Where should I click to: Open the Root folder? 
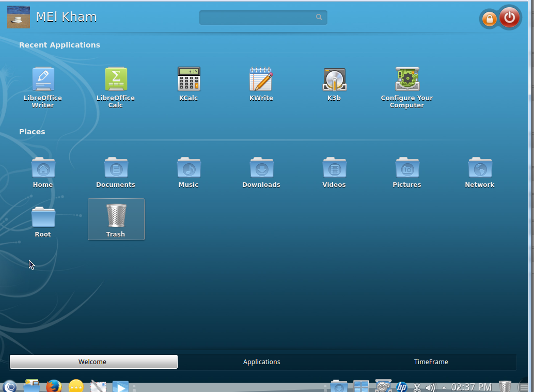click(x=43, y=222)
